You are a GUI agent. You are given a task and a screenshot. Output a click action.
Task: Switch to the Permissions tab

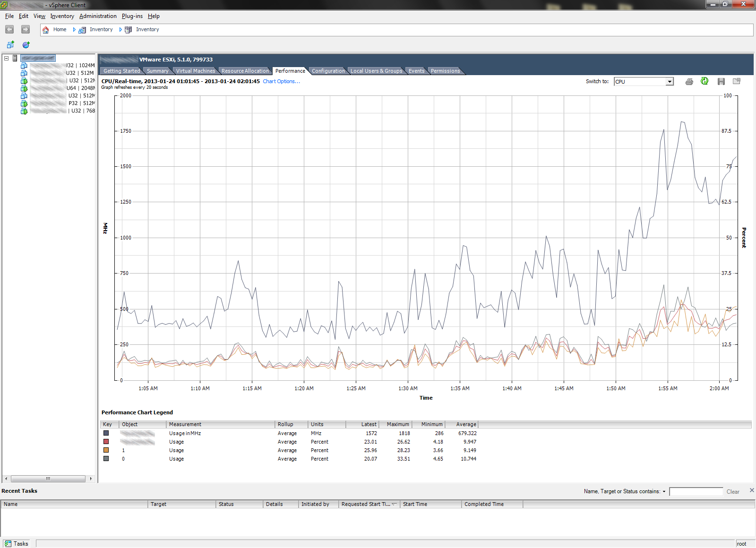(x=445, y=71)
